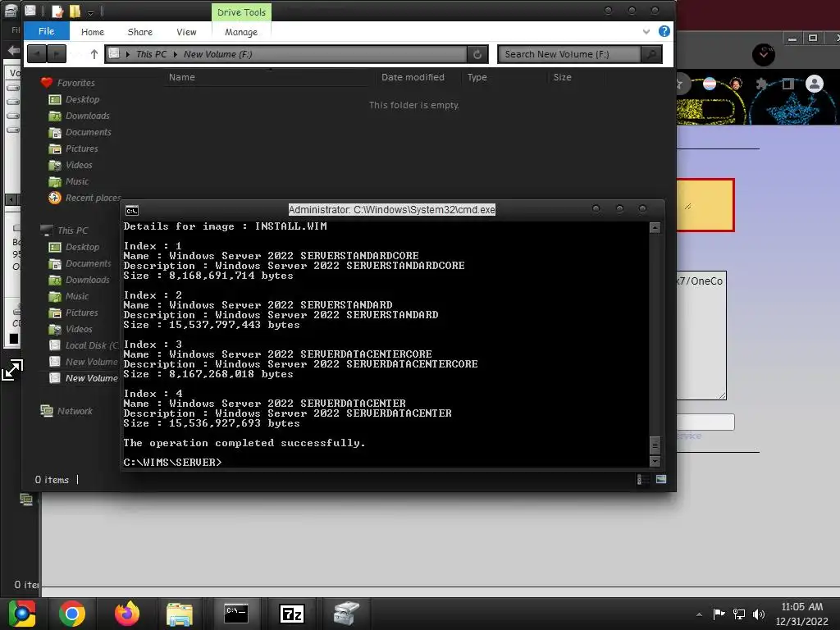Open the Share ribbon tab
This screenshot has height=630, width=840.
click(x=139, y=32)
